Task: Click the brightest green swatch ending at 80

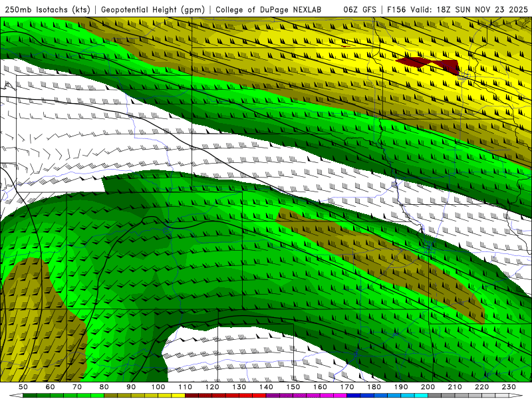Action: tap(97, 395)
